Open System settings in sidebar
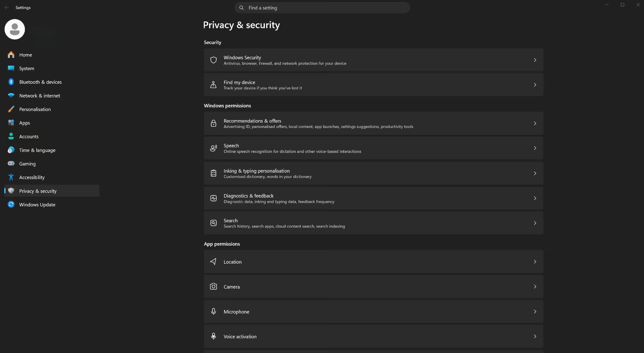 coord(52,68)
